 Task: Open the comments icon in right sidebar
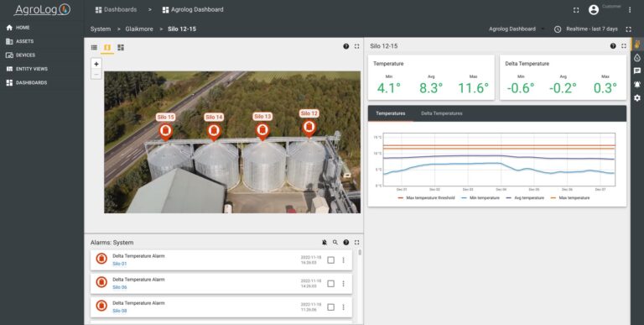coord(637,71)
